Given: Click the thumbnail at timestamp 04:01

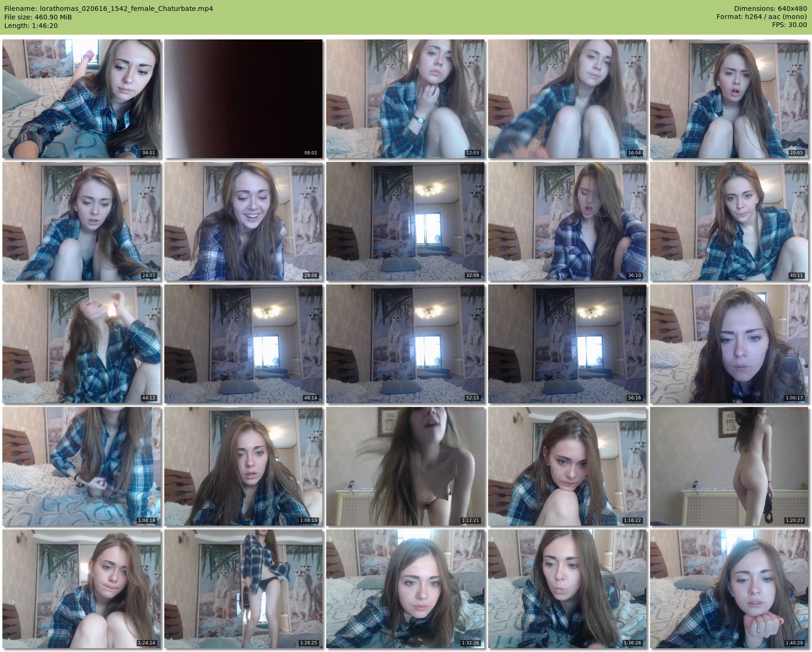Looking at the screenshot, I should [81, 99].
